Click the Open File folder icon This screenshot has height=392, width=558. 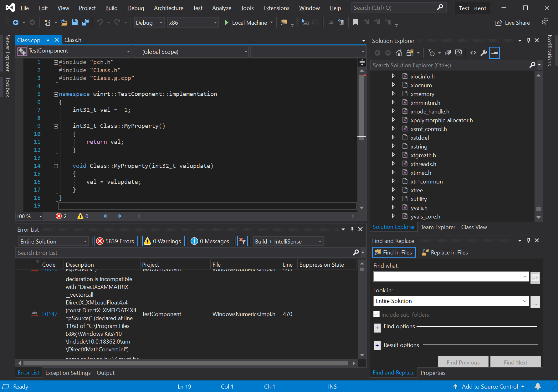click(64, 23)
